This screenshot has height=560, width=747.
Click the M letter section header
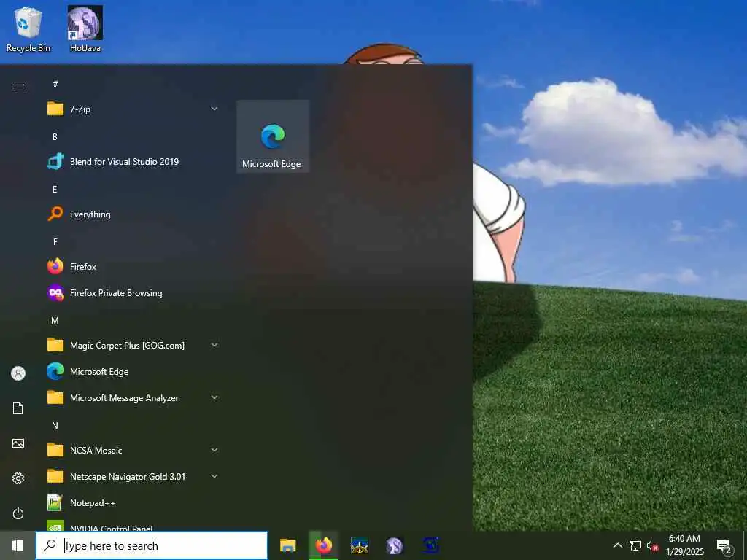(55, 321)
